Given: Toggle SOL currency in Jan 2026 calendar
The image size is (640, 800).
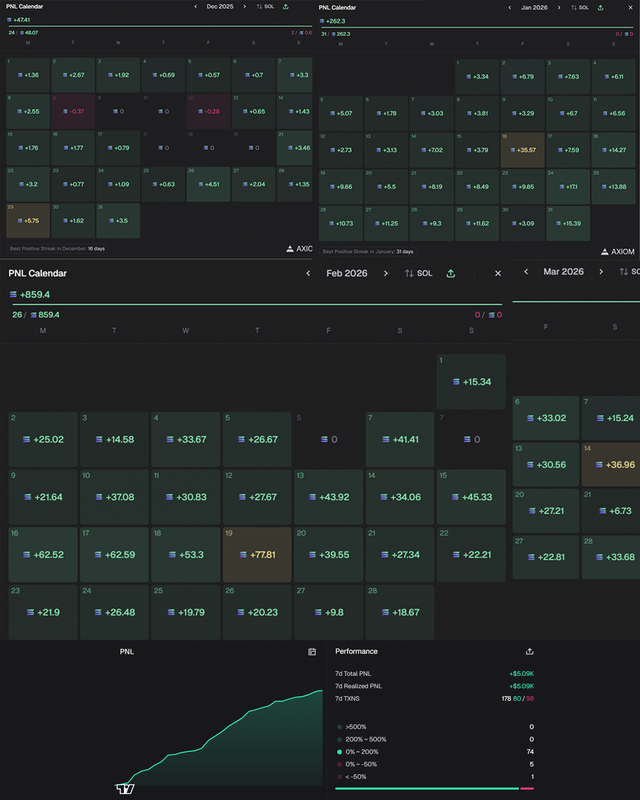Looking at the screenshot, I should (x=580, y=8).
